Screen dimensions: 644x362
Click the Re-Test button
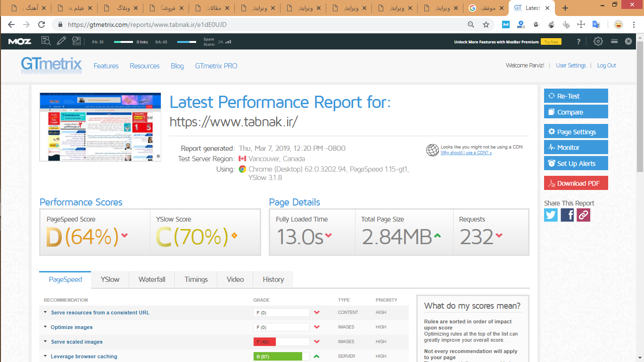(576, 96)
